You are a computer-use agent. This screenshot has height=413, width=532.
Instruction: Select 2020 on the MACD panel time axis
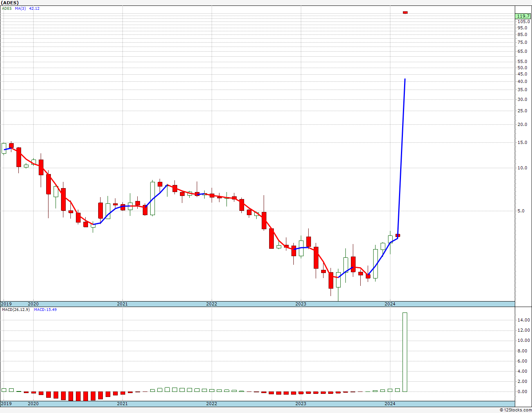pyautogui.click(x=33, y=404)
